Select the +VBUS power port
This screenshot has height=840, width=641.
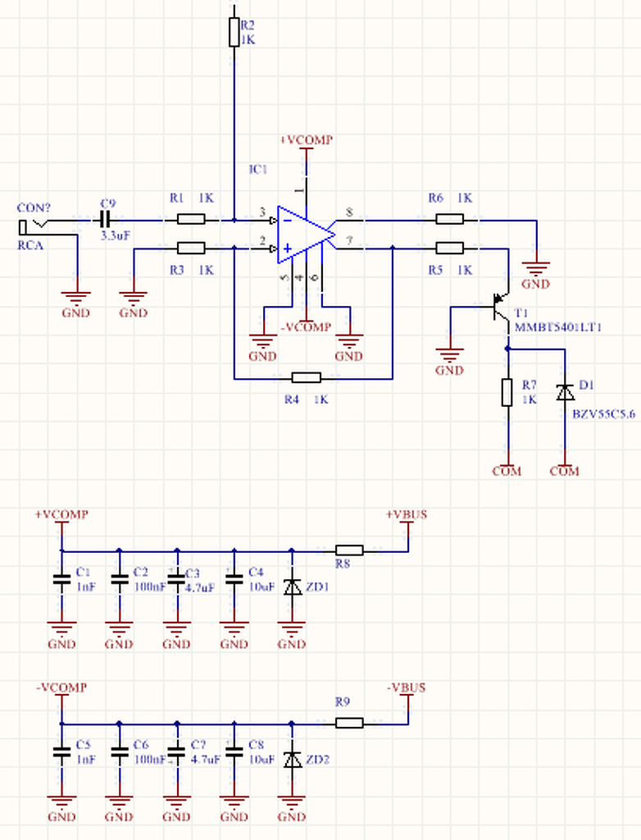[407, 521]
